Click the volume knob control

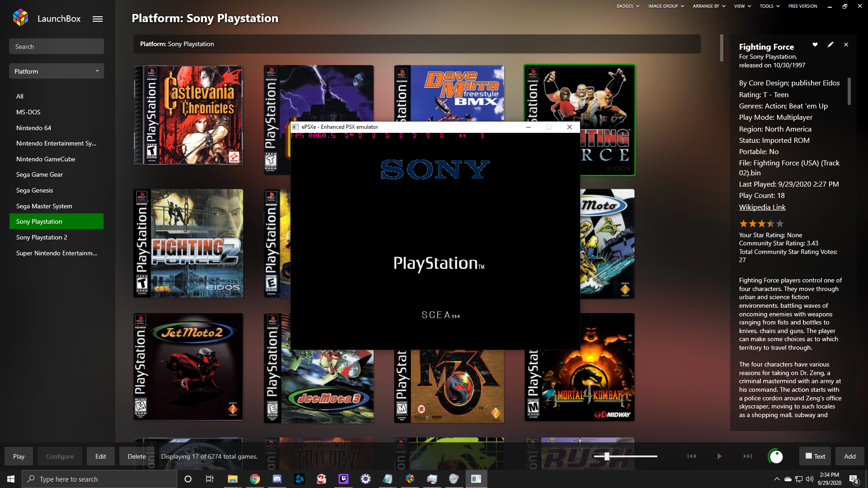(776, 456)
